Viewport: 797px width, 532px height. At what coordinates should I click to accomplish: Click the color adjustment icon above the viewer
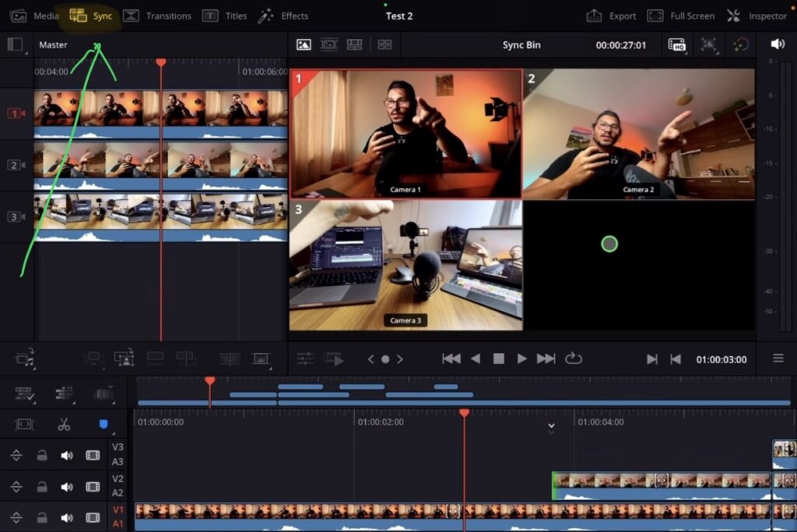click(x=740, y=45)
